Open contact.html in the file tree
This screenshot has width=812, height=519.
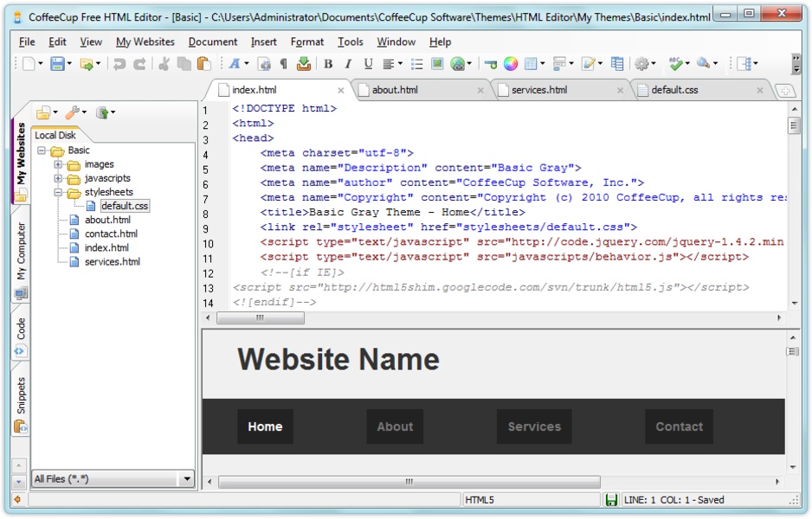click(111, 234)
